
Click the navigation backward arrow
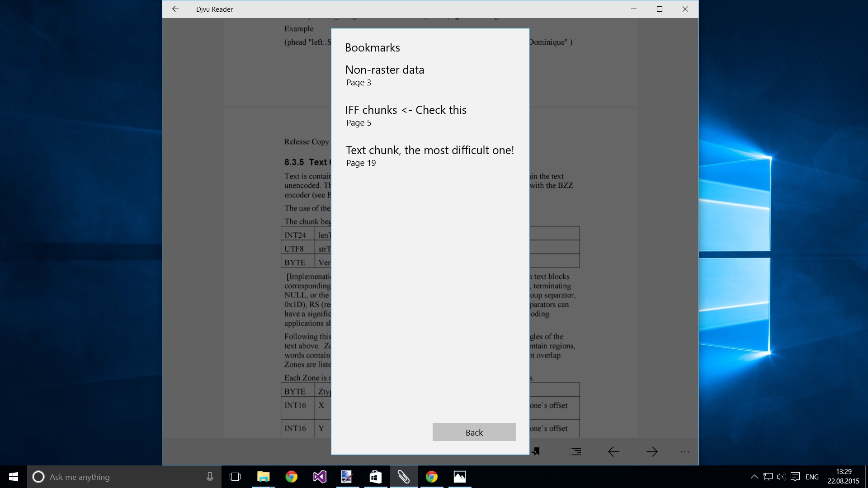tap(613, 452)
